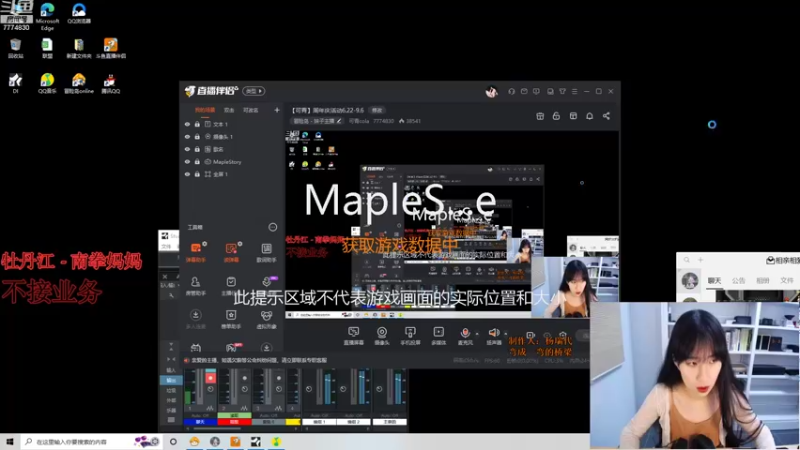
Task: Click the blue fader on the 主声音 channel
Action: click(397, 389)
